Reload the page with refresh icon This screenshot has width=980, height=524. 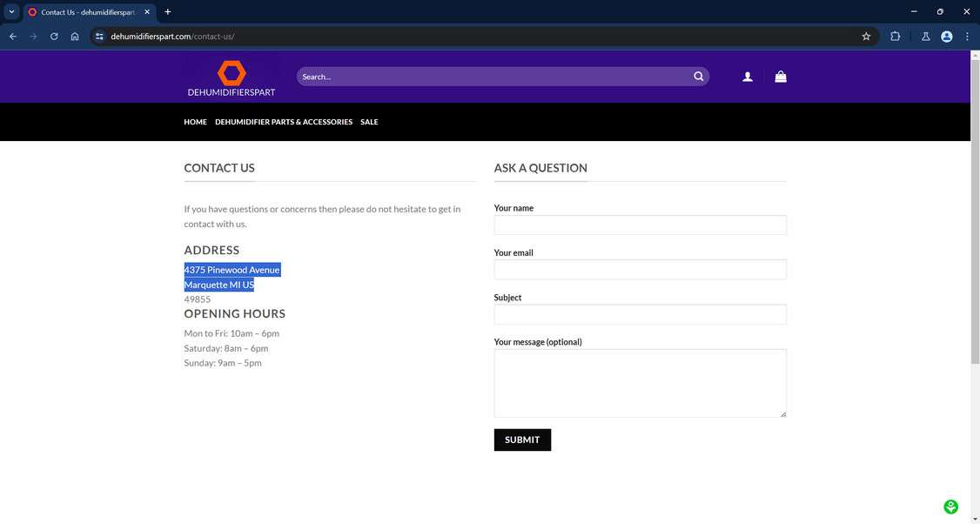point(54,37)
